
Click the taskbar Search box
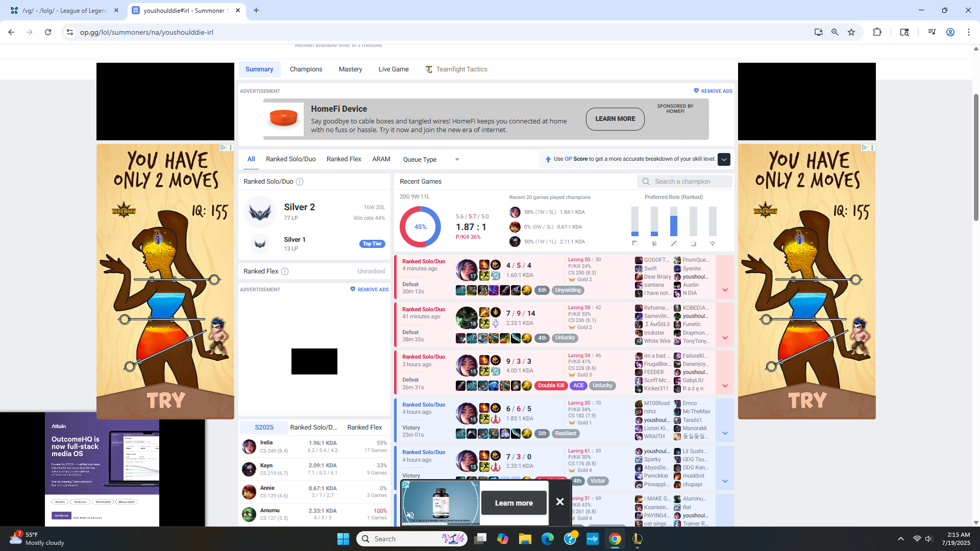click(x=412, y=539)
